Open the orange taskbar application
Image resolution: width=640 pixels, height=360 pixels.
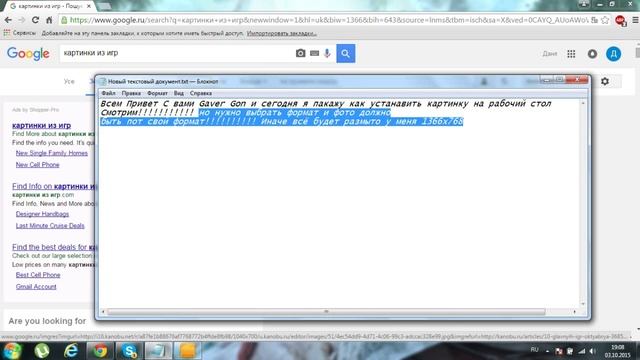pyautogui.click(x=187, y=351)
